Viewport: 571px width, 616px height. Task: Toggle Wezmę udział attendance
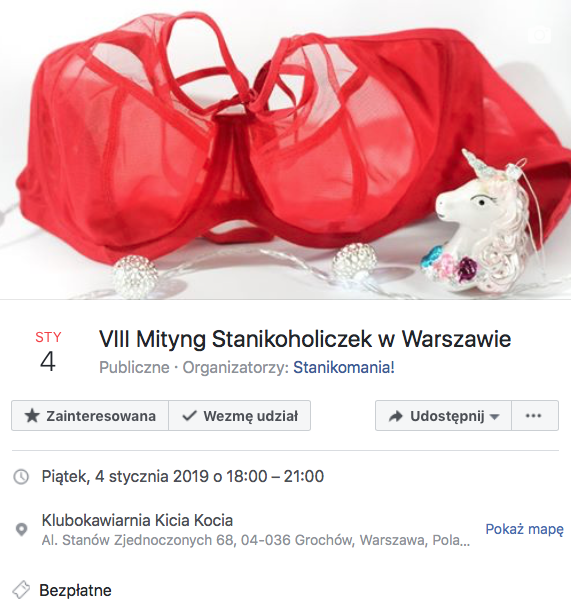pos(240,416)
